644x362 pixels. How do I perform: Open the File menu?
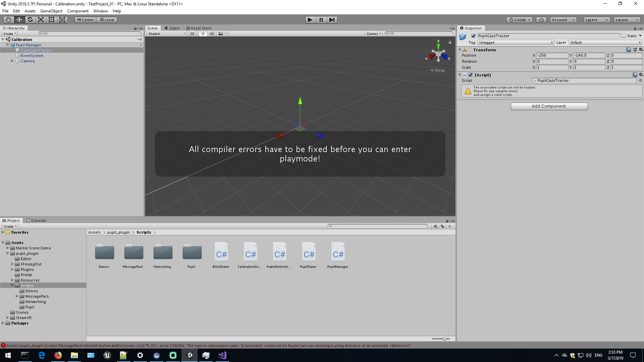pos(5,11)
